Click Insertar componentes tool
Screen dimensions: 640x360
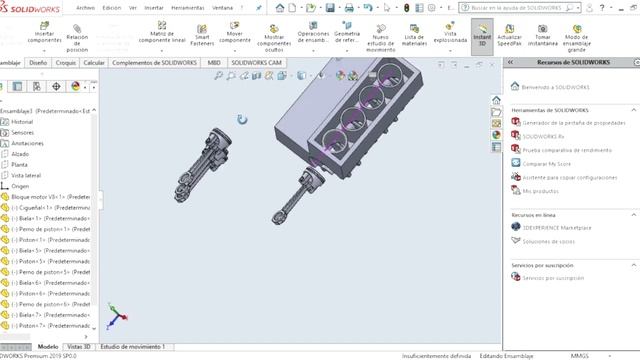(44, 33)
